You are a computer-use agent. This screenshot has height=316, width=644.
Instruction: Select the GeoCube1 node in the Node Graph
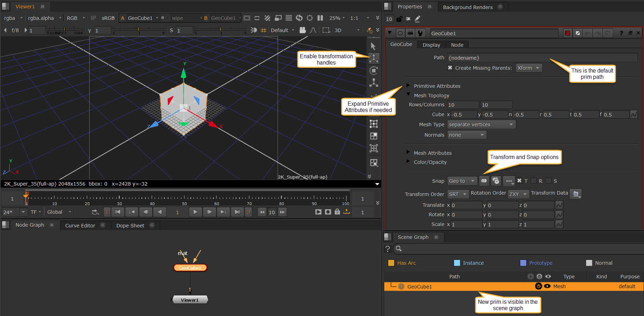pyautogui.click(x=190, y=268)
